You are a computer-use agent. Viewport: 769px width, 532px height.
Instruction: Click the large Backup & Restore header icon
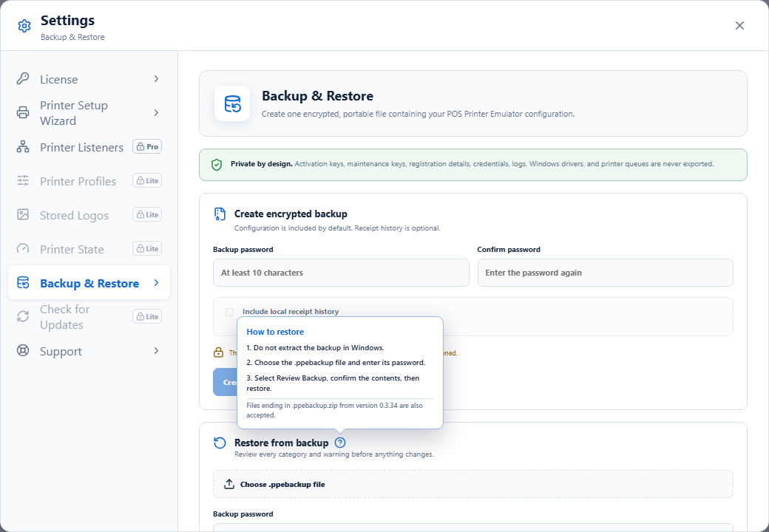pos(232,103)
